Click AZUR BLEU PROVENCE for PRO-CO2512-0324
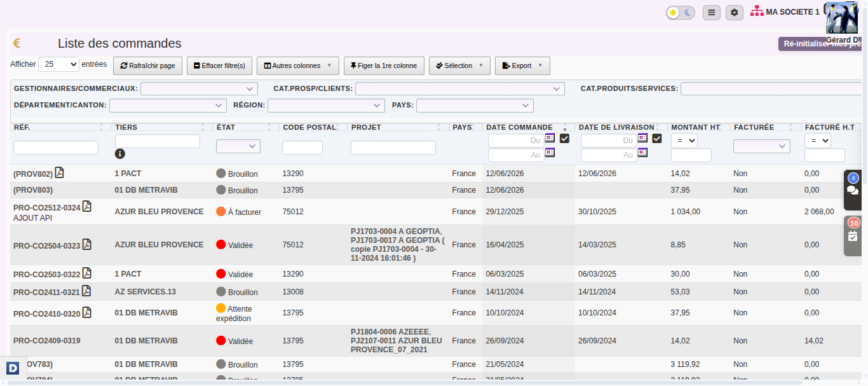 159,212
